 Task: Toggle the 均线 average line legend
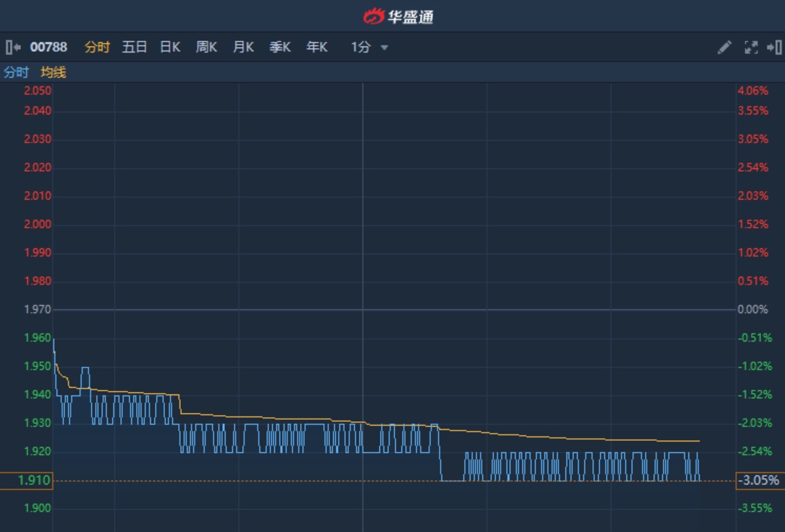tap(53, 72)
